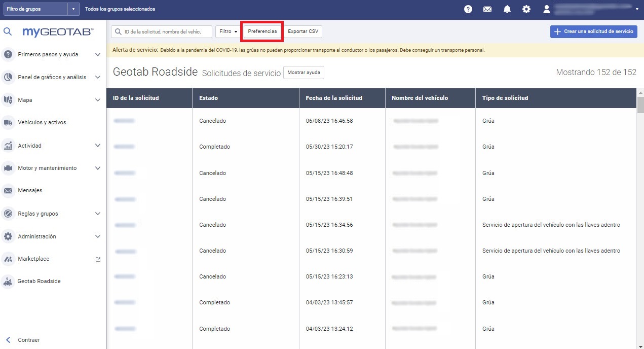Click the Primeros pasos y ayuda icon
Image resolution: width=644 pixels, height=349 pixels.
(x=8, y=54)
